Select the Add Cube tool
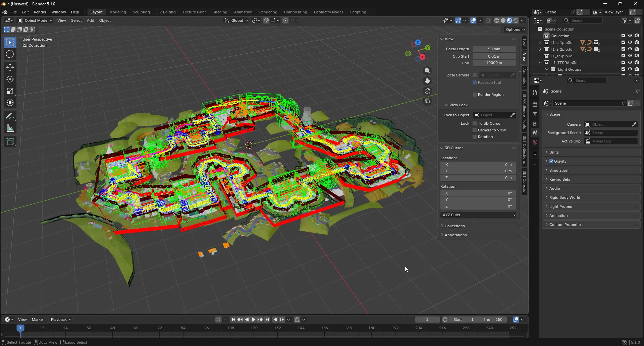644x346 pixels. [x=10, y=141]
